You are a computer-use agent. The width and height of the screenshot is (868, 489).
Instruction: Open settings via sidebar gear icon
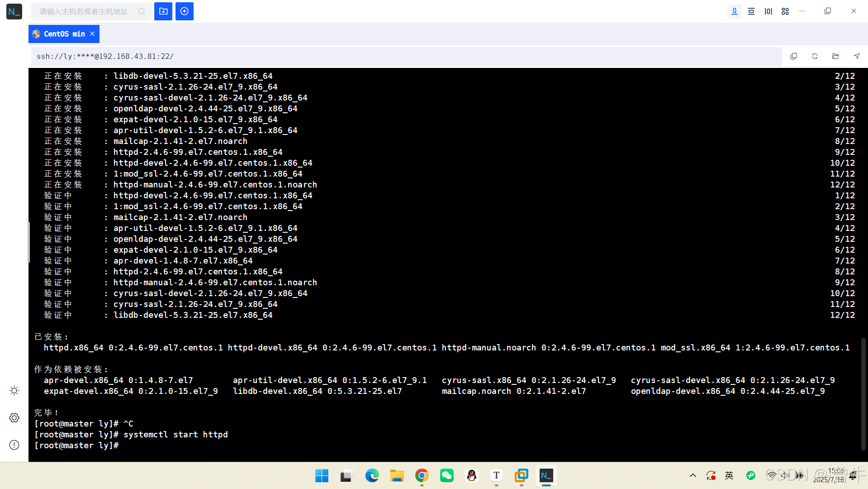[14, 417]
